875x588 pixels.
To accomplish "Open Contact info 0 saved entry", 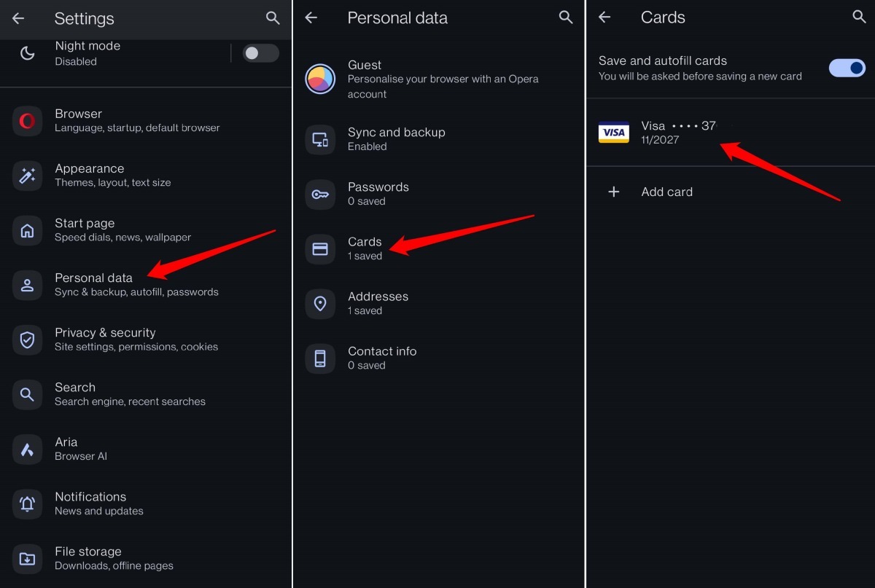I will click(x=438, y=358).
